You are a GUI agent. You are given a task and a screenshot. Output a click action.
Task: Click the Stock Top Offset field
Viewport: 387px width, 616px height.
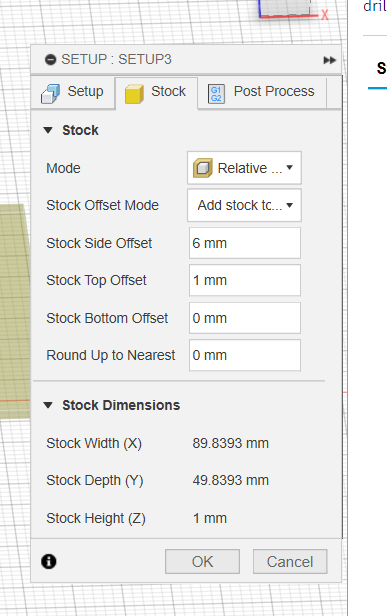tap(245, 280)
